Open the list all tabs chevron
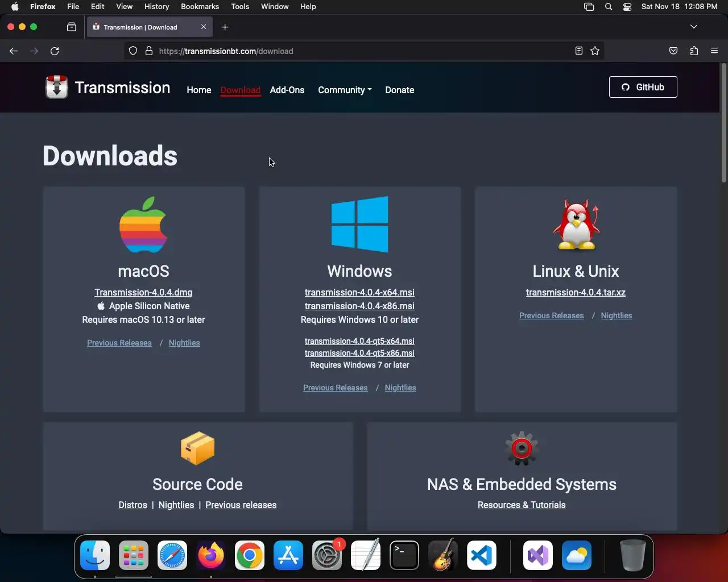Screen dimensions: 728x582 (x=694, y=27)
